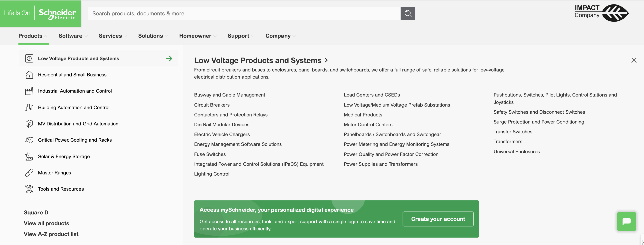
Task: Select Solar & Energy Storage category
Action: [x=98, y=156]
